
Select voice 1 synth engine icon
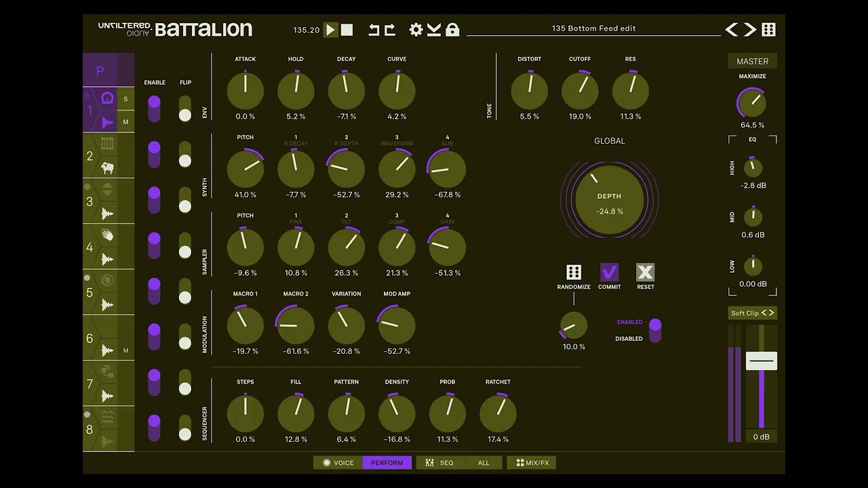[107, 98]
